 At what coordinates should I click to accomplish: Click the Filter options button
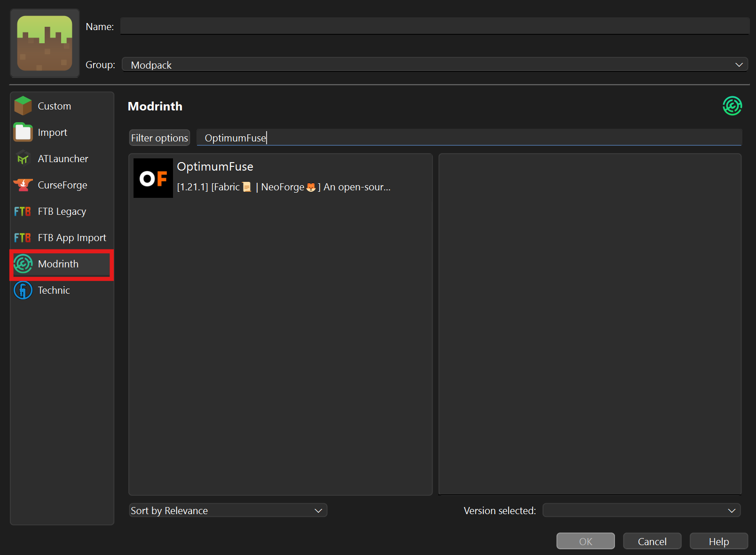[159, 138]
